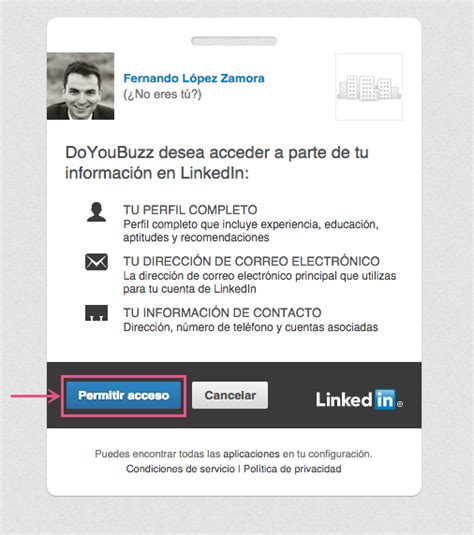Viewport: 474px width, 535px height.
Task: Open the 'aplicaciones' link
Action: pos(252,454)
